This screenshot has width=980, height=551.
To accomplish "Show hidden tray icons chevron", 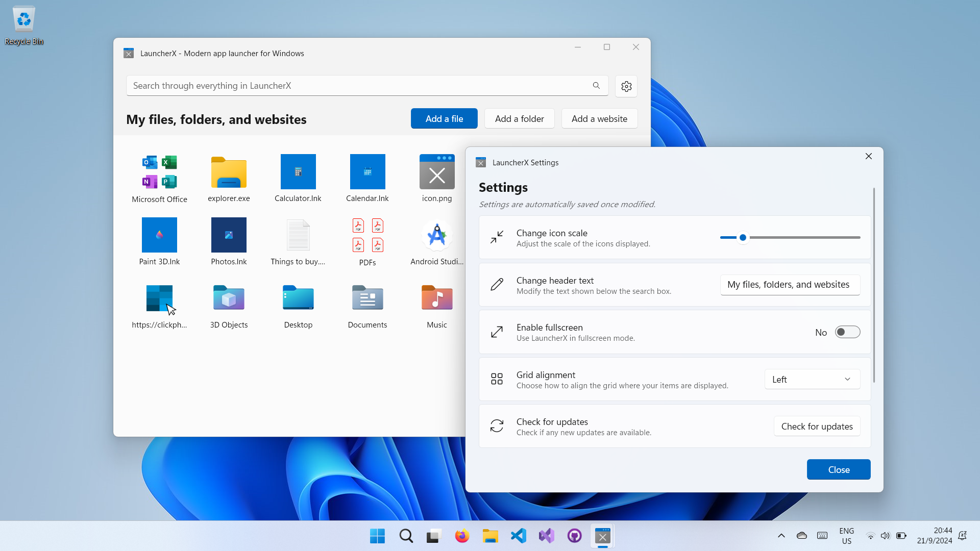I will (781, 536).
